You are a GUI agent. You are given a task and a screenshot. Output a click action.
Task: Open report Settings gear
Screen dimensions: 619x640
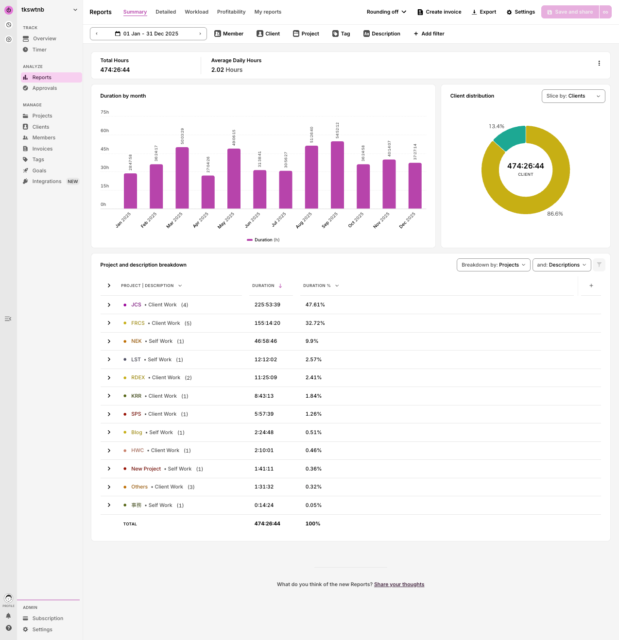tap(508, 12)
